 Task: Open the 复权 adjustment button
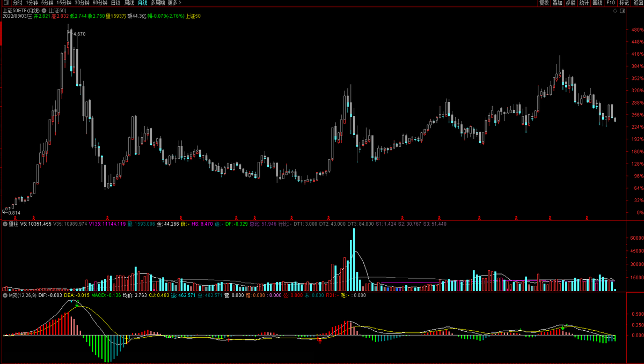pos(544,3)
